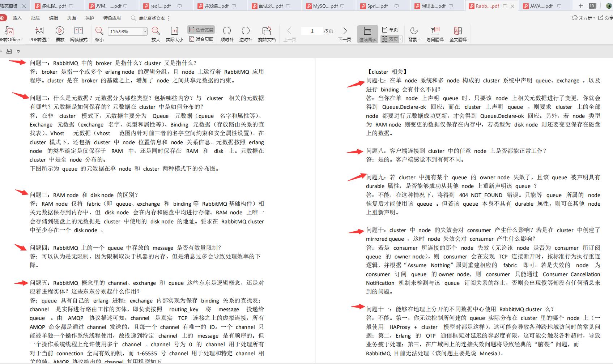Viewport: 613px width, 364px height.
Task: Expand the 背景 dropdown arrow
Action: [x=419, y=39]
